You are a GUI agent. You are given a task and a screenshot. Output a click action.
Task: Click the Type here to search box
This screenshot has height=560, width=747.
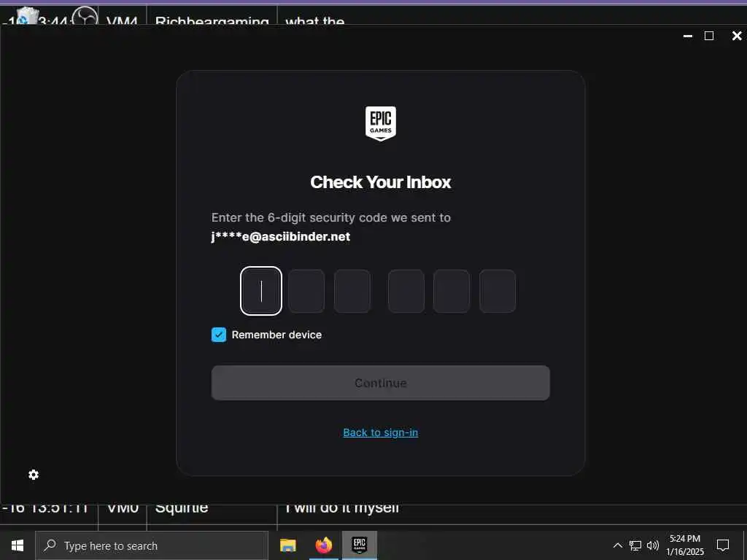(152, 545)
